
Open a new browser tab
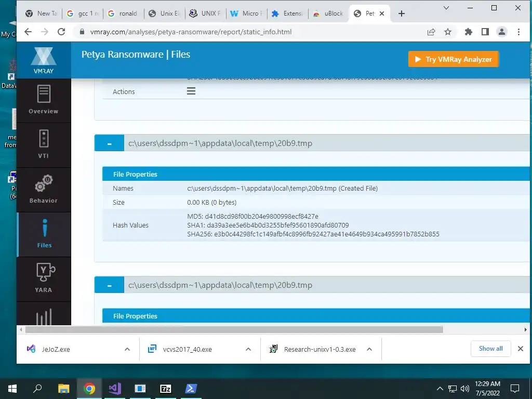pos(402,14)
